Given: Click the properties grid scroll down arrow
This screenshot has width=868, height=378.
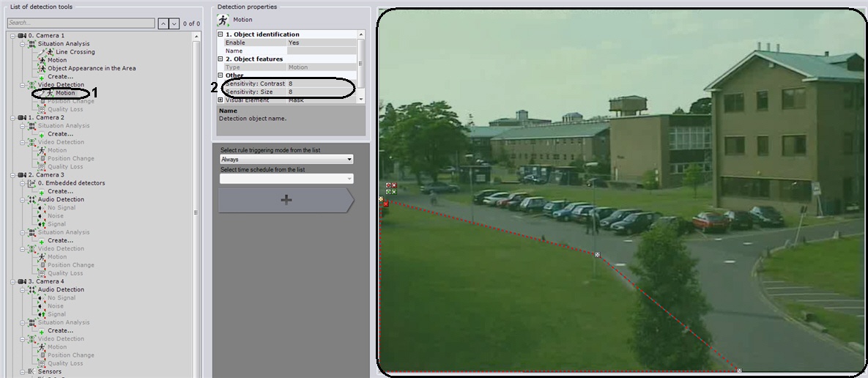Looking at the screenshot, I should [x=361, y=99].
